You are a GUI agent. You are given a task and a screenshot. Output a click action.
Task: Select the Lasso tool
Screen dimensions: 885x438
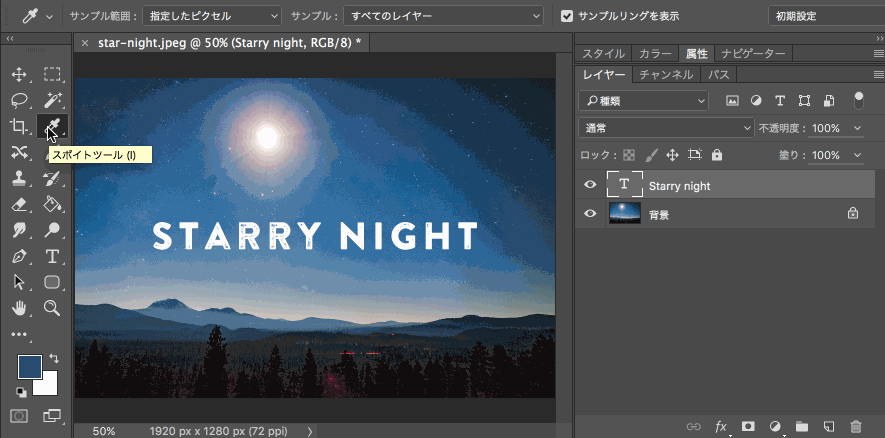click(x=19, y=100)
